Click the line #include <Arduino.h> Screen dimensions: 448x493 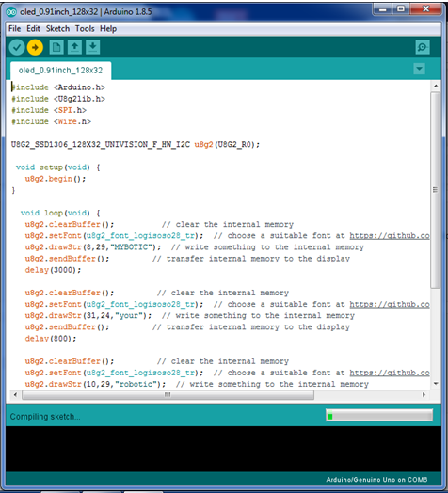[x=58, y=87]
